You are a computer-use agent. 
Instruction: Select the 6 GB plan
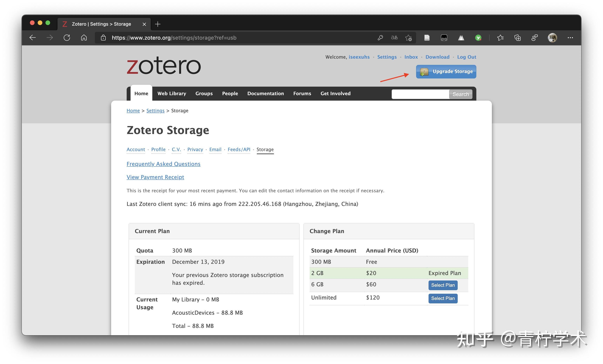click(x=443, y=285)
